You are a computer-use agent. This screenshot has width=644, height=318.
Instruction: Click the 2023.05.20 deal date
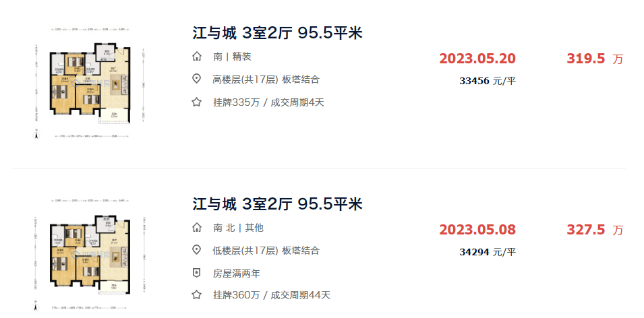(x=477, y=59)
